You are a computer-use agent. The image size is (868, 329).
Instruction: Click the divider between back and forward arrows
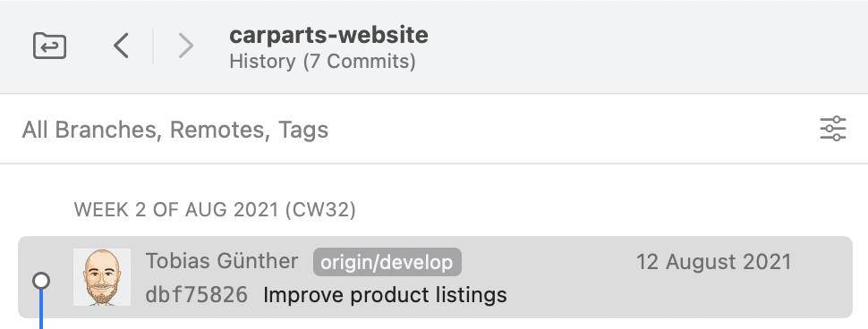click(153, 46)
